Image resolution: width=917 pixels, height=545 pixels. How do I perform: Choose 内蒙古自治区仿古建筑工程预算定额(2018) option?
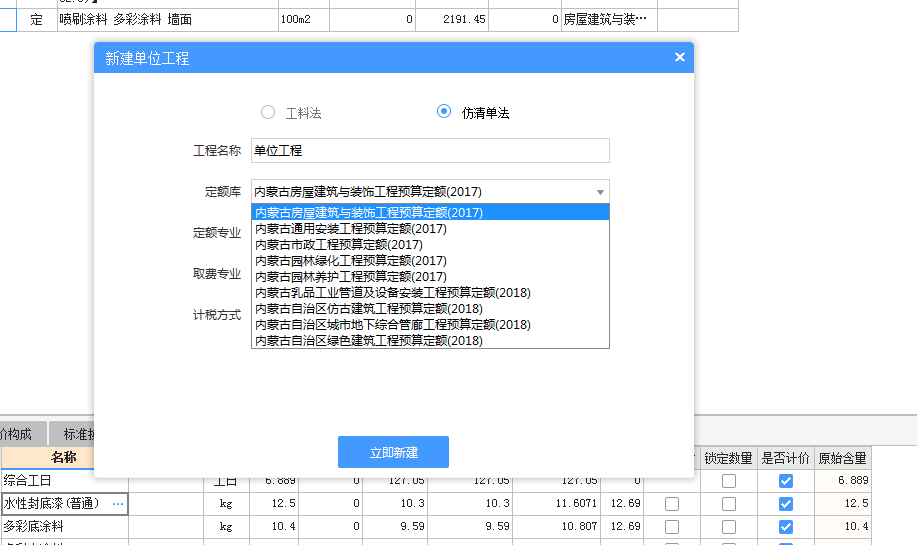coord(430,308)
